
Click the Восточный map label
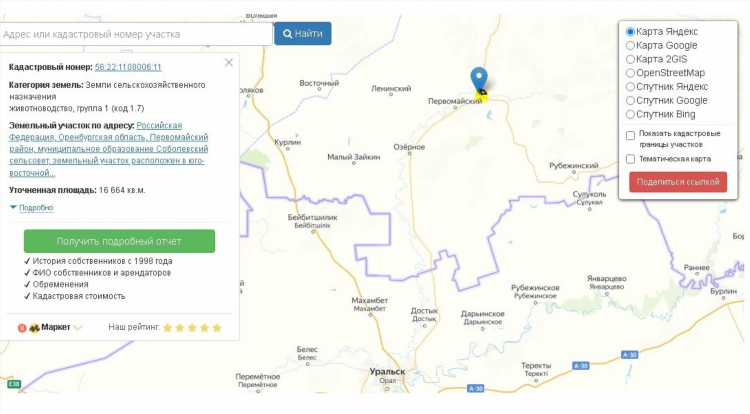coord(319,83)
